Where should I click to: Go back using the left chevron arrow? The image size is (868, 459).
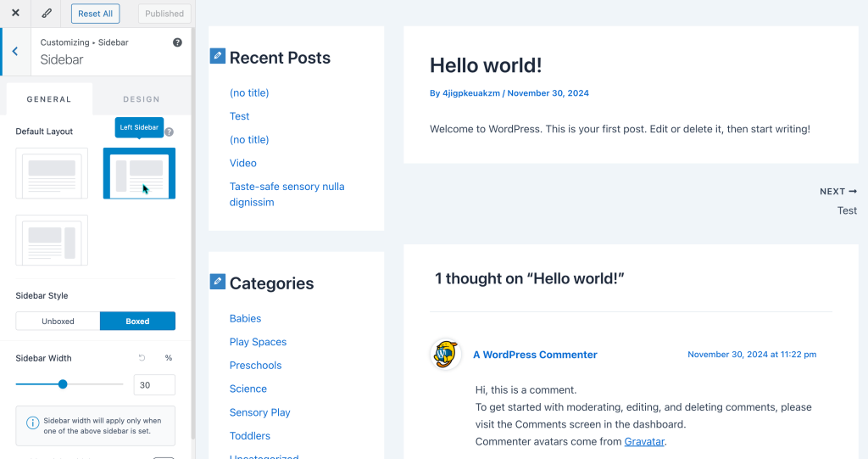[x=14, y=52]
